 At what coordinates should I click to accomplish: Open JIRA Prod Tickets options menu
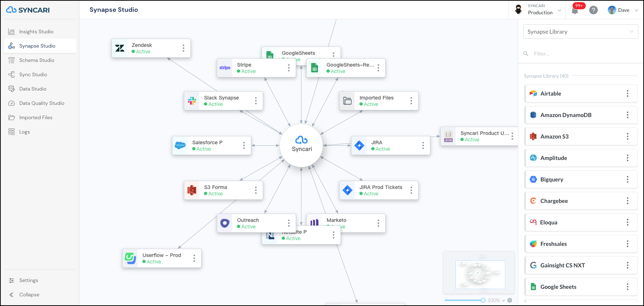(411, 190)
